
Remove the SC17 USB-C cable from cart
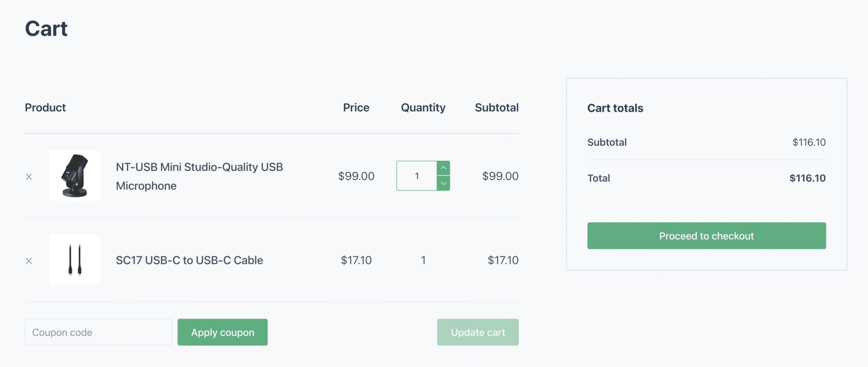point(29,260)
